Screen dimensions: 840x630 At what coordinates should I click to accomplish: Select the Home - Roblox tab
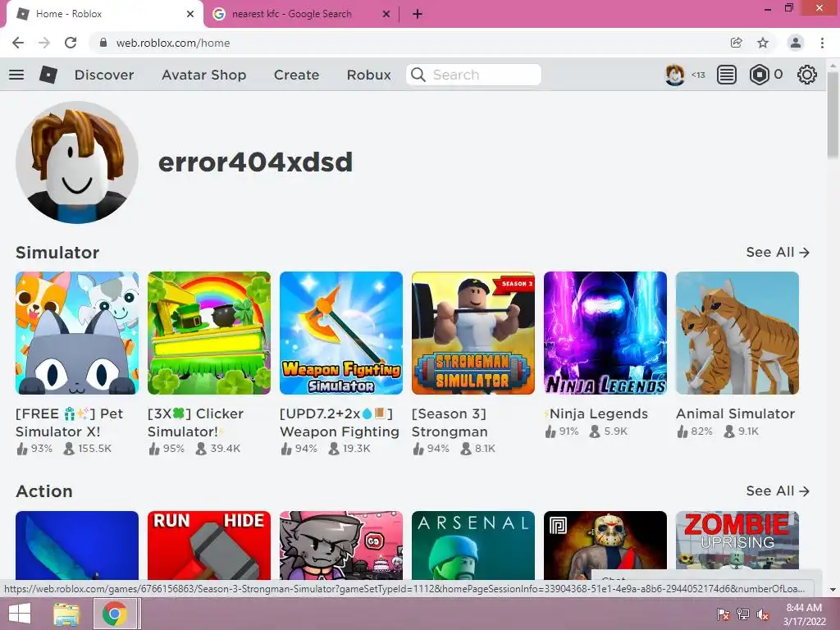point(104,14)
